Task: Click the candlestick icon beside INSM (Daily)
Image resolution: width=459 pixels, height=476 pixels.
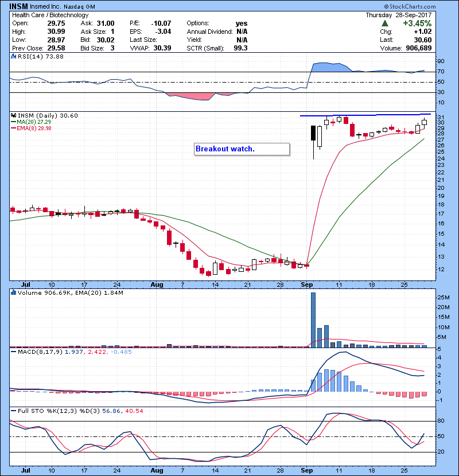Action: pos(13,116)
